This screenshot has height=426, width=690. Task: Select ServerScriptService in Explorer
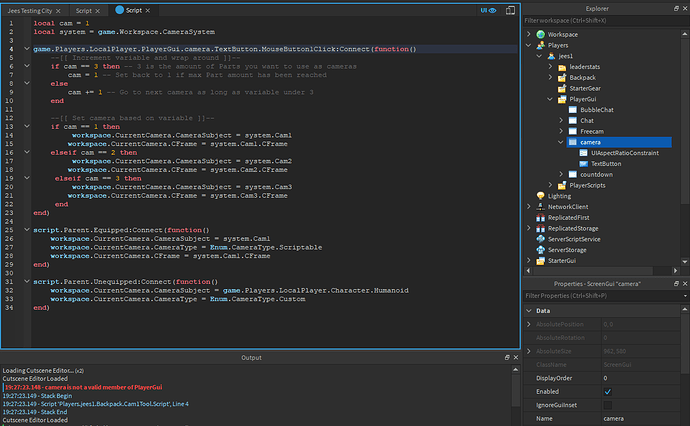click(574, 239)
